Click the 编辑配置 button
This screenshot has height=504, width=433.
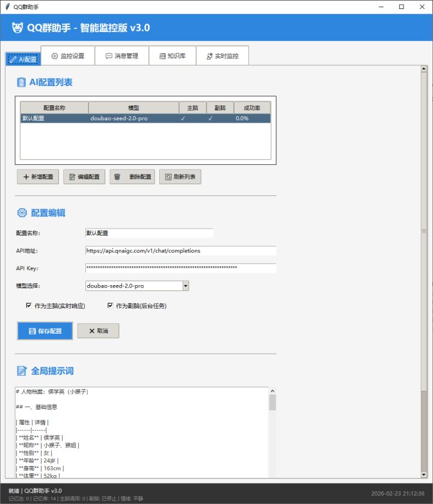coord(84,177)
